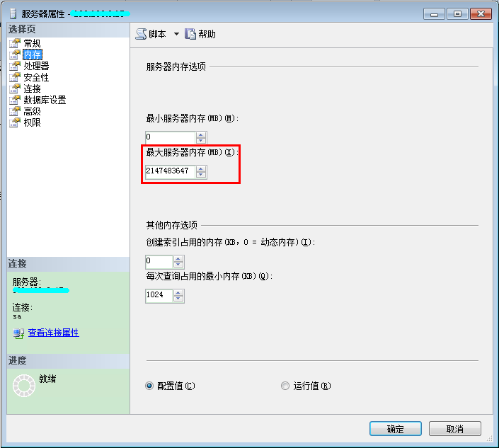Screen dimensions: 499x448
Task: Select the 配置值 radio button
Action: pos(149,386)
